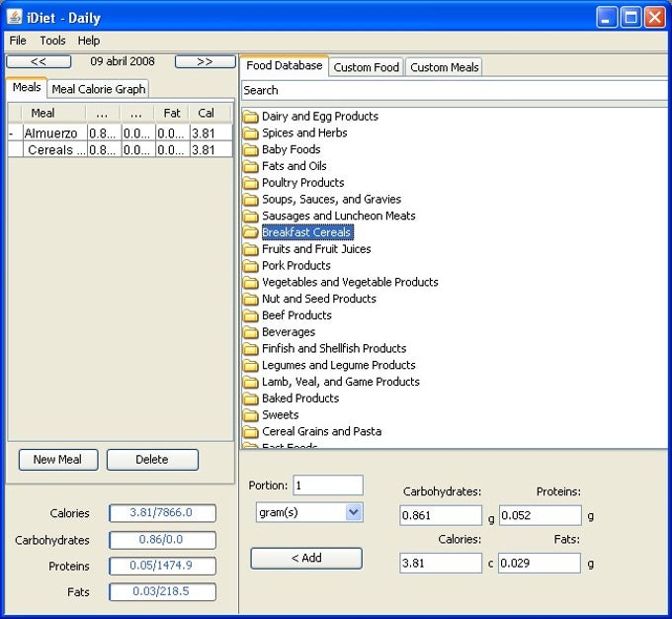Click the Legumes and Legume Products folder icon
The image size is (672, 619).
[x=251, y=365]
